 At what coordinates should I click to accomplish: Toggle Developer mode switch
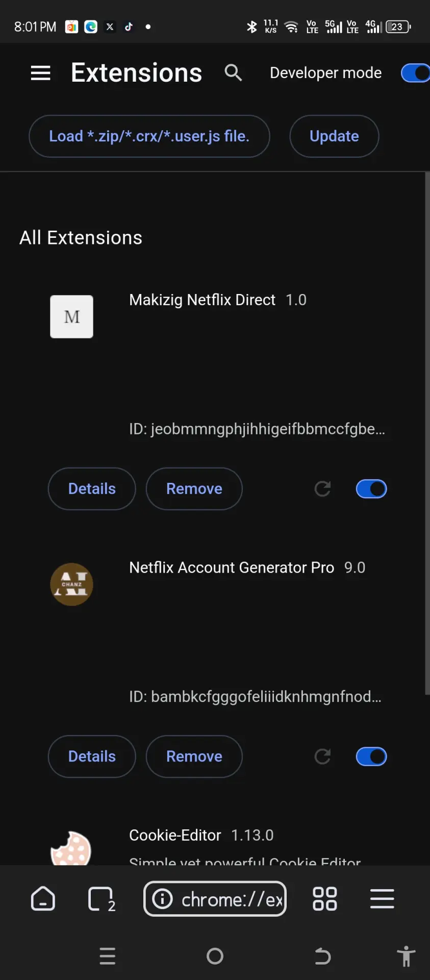(x=415, y=73)
